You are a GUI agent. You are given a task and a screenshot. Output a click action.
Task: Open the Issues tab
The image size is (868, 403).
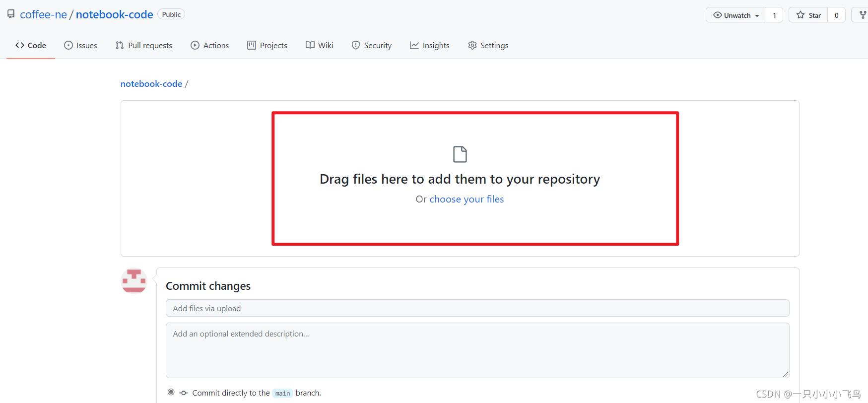tap(80, 45)
